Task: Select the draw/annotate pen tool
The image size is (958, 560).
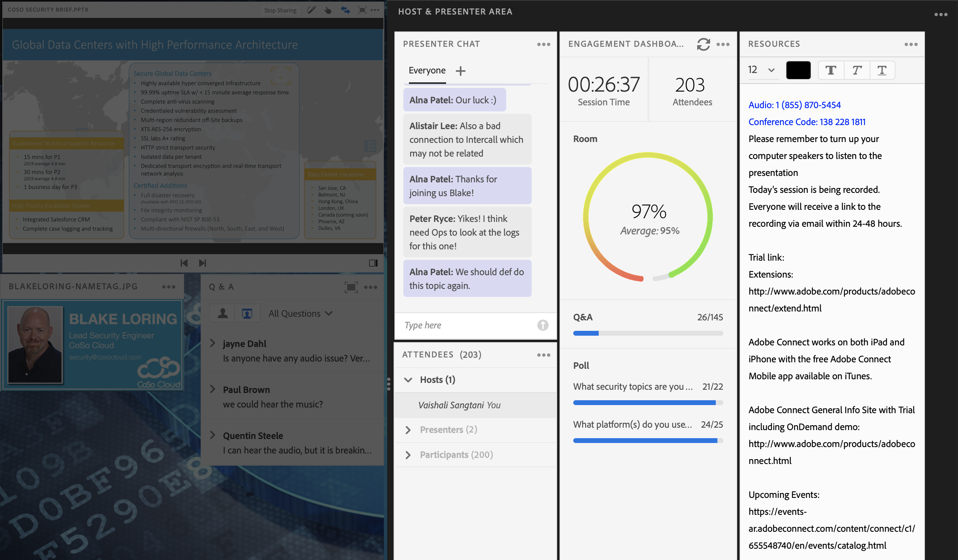Action: coord(311,10)
